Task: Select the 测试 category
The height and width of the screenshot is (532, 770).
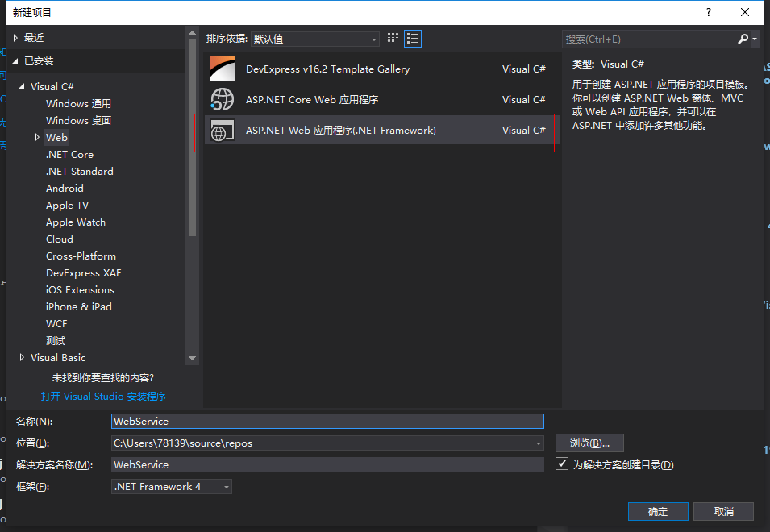Action: (56, 341)
